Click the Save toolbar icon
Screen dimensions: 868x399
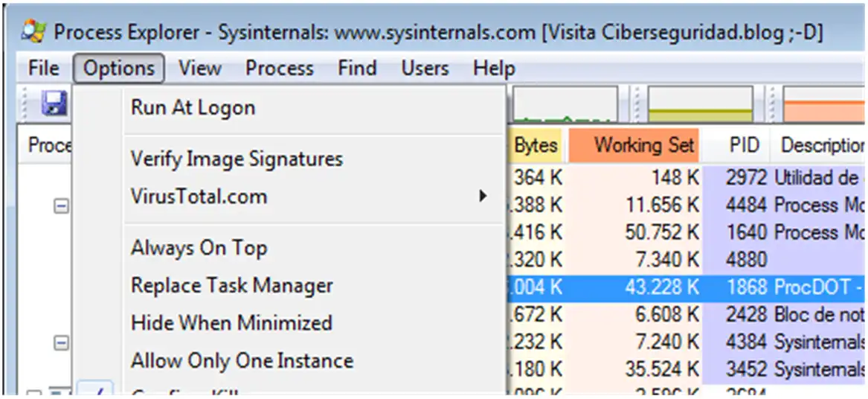pyautogui.click(x=54, y=103)
